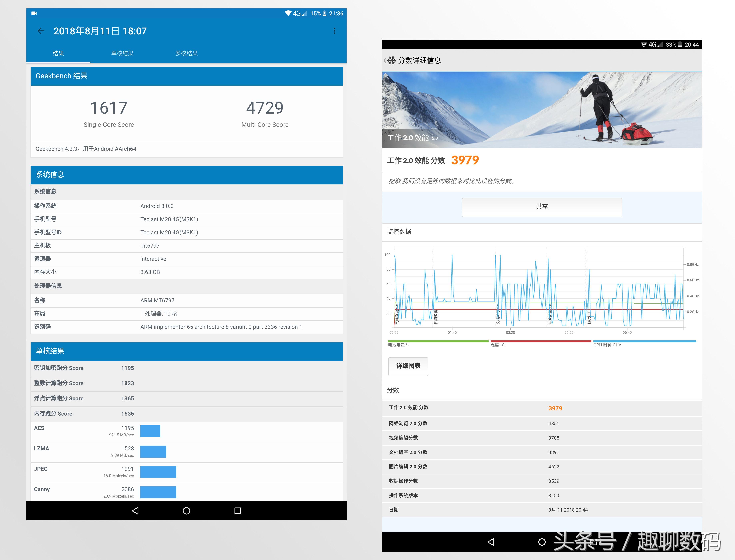Click the monitoring data line chart
This screenshot has width=735, height=560.
point(538,288)
